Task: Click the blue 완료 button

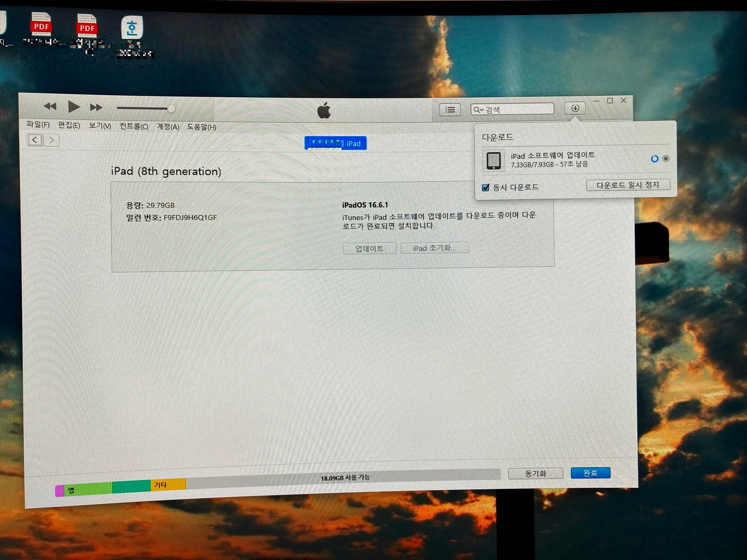Action: [590, 473]
